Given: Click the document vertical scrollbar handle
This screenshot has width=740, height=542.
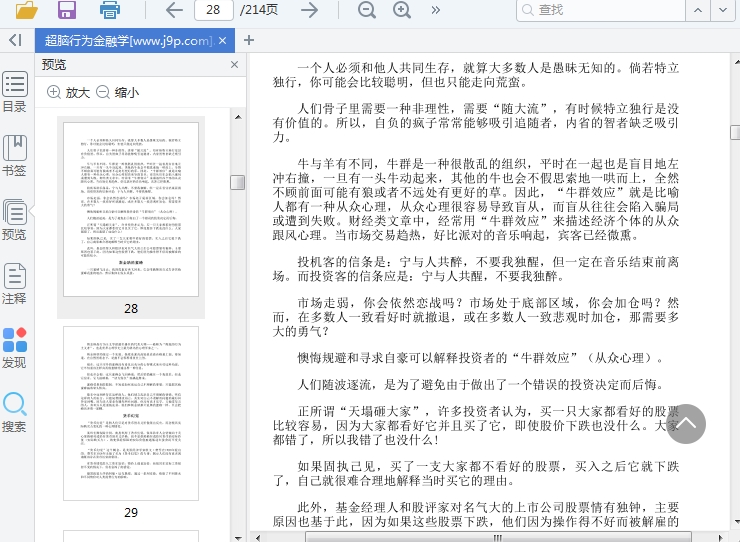Looking at the screenshot, I should click(735, 133).
